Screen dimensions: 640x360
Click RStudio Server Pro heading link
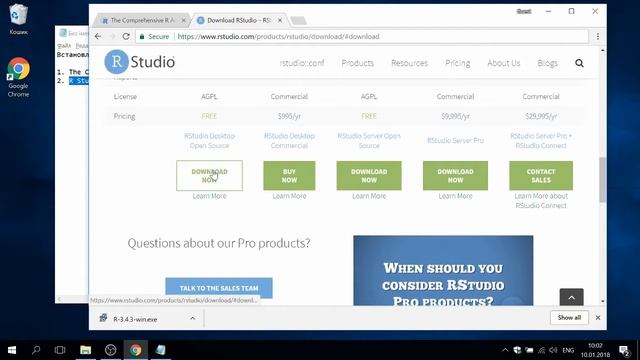click(456, 140)
